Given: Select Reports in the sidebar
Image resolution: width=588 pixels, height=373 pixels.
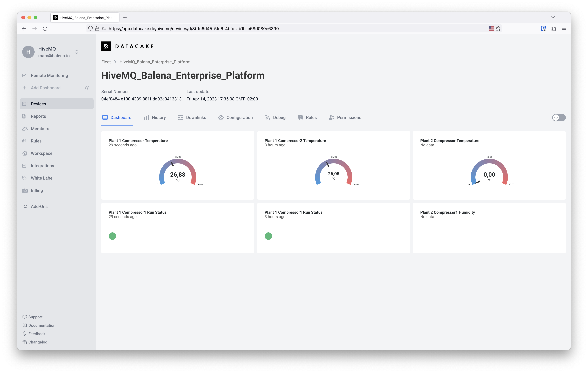Looking at the screenshot, I should (x=38, y=116).
